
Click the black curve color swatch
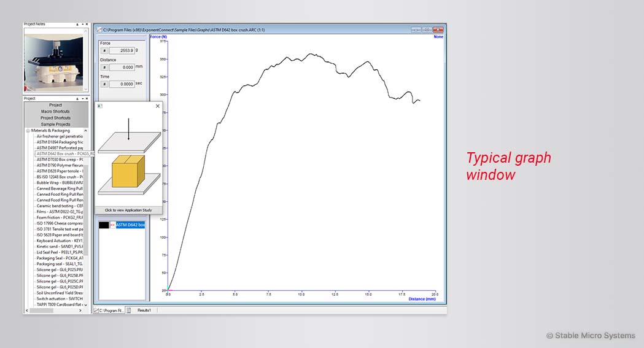click(x=104, y=225)
